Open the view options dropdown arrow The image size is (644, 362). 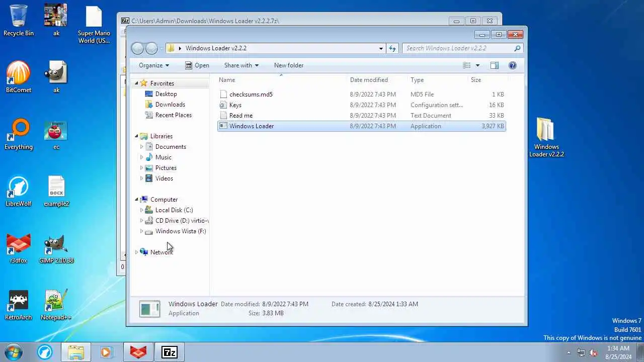coord(477,65)
